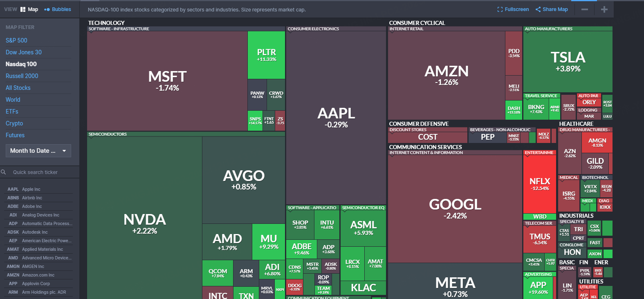Select the bright green PLTR tile
This screenshot has height=299, width=644.
[266, 55]
